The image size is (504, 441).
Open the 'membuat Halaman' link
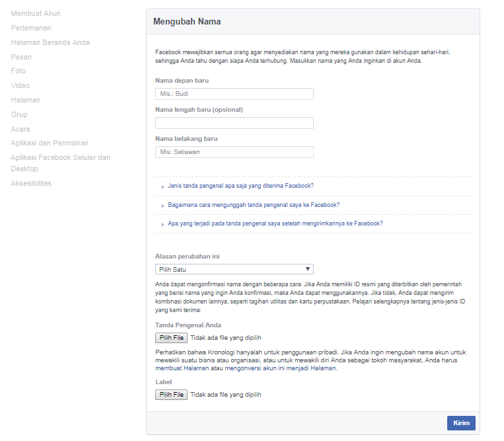pyautogui.click(x=182, y=368)
